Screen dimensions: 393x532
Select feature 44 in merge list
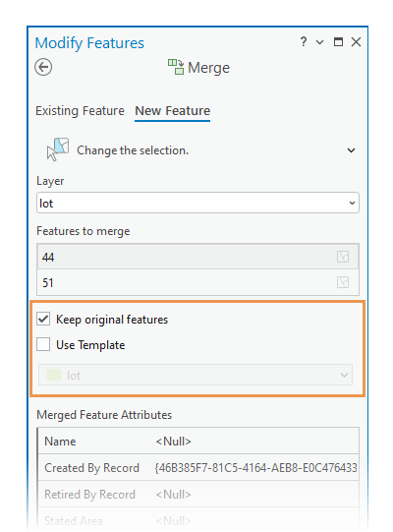pyautogui.click(x=197, y=257)
